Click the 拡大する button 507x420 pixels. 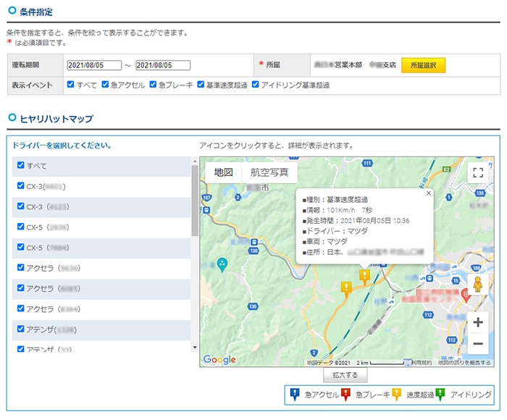pyautogui.click(x=345, y=375)
